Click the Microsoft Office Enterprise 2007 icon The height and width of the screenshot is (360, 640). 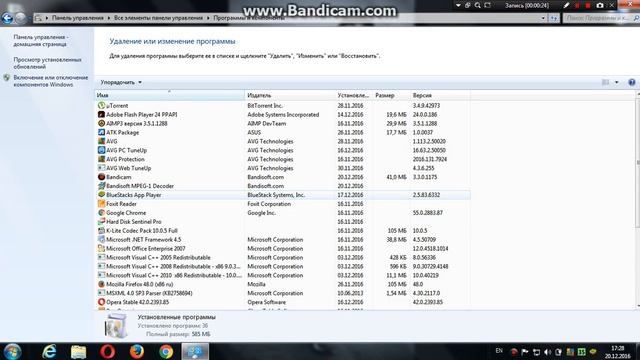coord(101,248)
